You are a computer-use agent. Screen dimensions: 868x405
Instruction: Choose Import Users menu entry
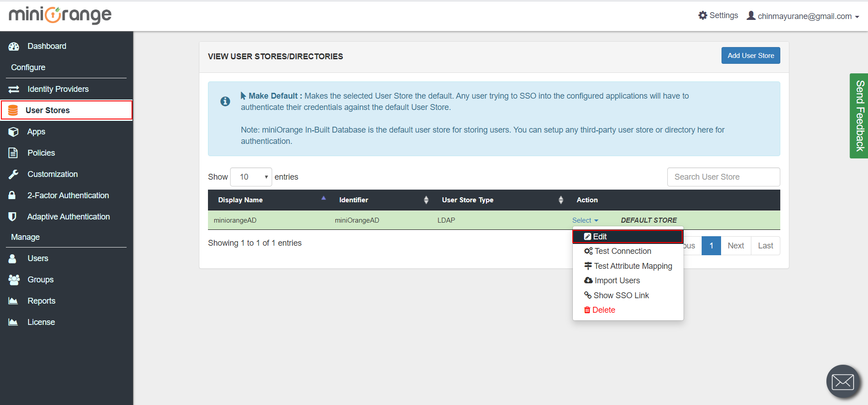pyautogui.click(x=628, y=281)
